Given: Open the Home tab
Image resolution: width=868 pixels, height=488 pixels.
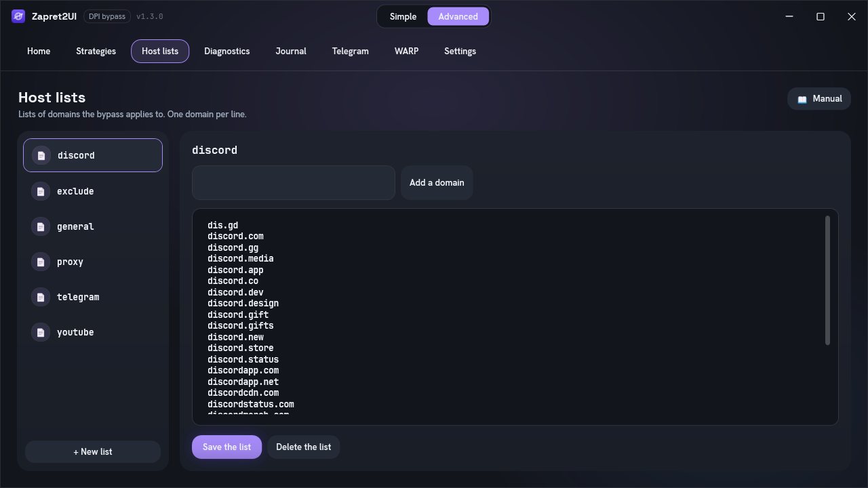Looking at the screenshot, I should pos(39,51).
